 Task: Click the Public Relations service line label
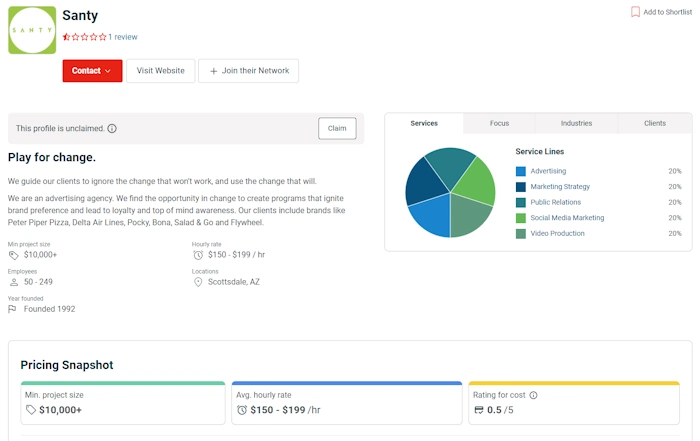click(555, 202)
